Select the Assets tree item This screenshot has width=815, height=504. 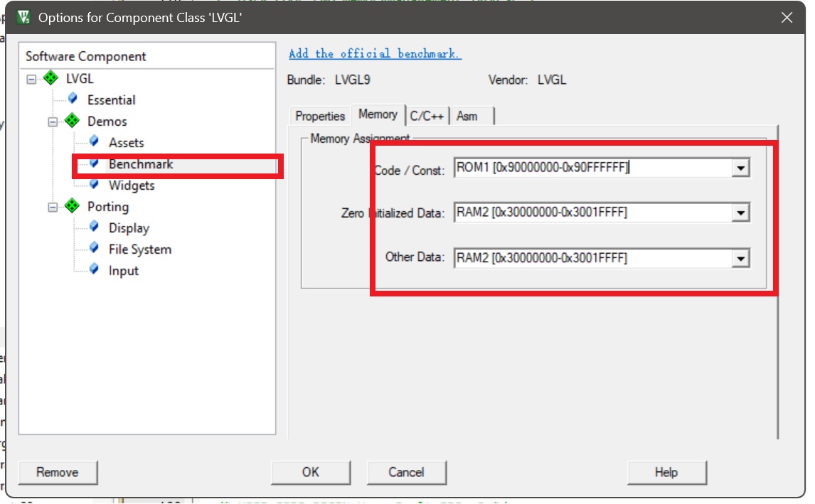127,142
